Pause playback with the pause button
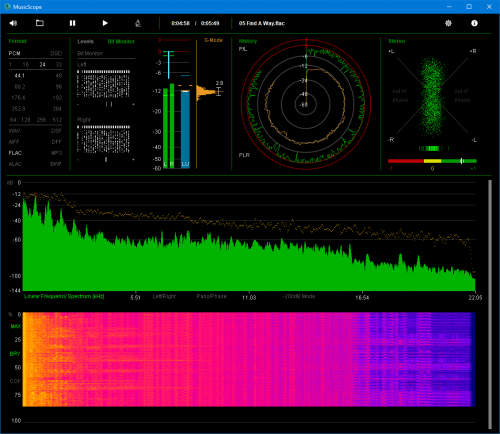The image size is (500, 434). (72, 23)
